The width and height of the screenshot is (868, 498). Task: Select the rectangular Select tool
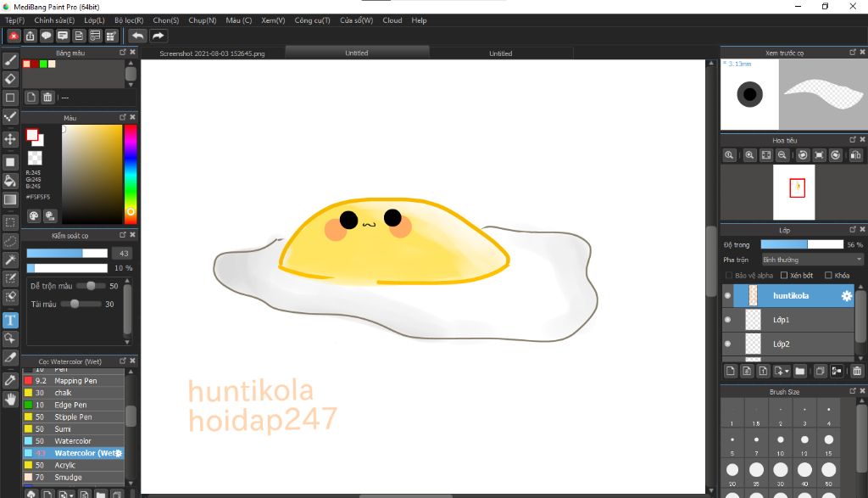pyautogui.click(x=10, y=222)
